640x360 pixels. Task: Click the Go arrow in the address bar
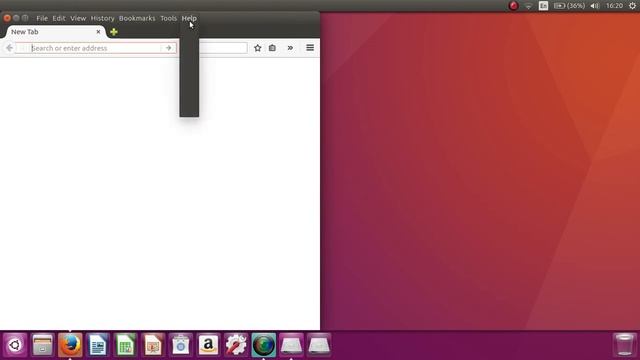[x=169, y=48]
